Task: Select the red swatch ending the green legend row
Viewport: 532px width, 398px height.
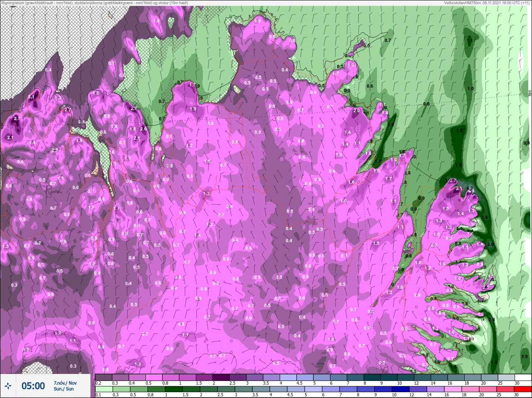Action: [523, 390]
